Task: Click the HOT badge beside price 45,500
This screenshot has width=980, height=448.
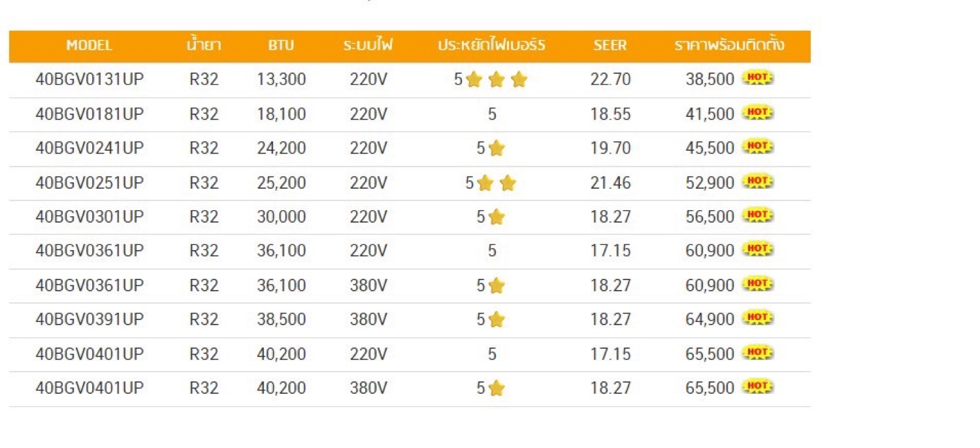Action: click(758, 147)
